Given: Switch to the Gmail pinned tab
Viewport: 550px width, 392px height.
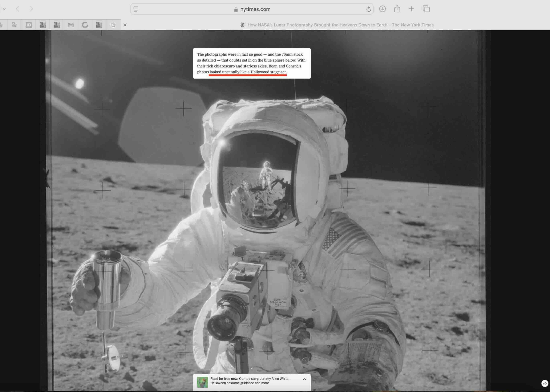Looking at the screenshot, I should click(x=71, y=25).
